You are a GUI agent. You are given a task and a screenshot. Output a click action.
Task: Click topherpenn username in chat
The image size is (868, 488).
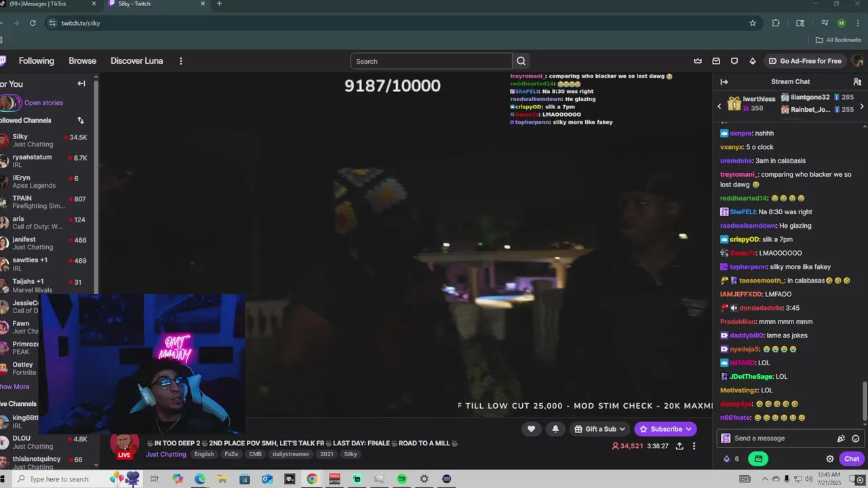tap(746, 267)
